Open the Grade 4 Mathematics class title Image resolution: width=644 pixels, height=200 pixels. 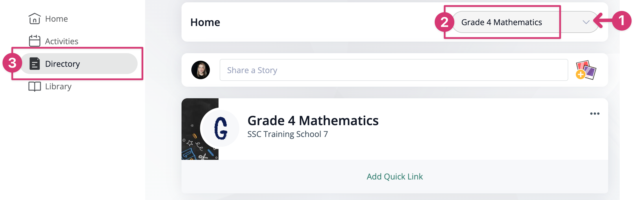tap(313, 121)
